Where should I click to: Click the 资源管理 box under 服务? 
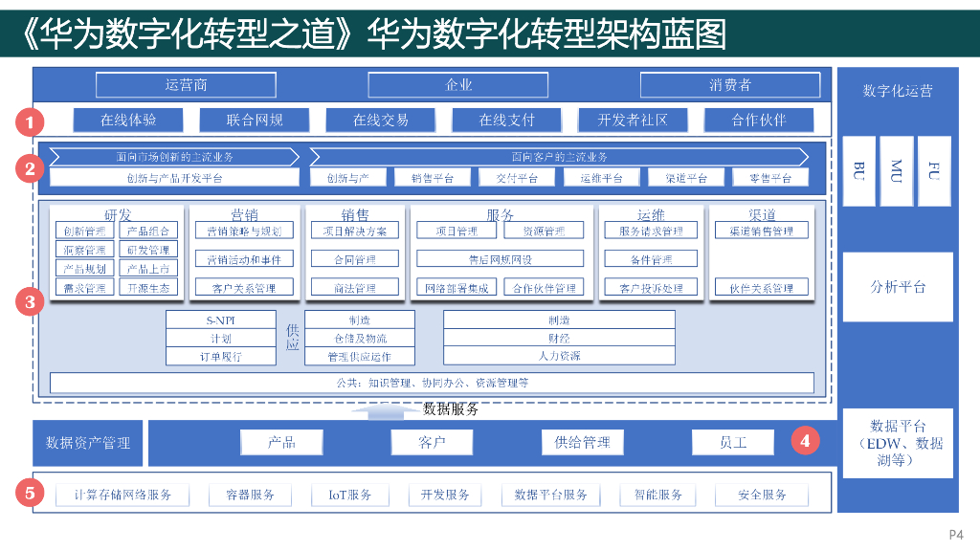pos(544,231)
